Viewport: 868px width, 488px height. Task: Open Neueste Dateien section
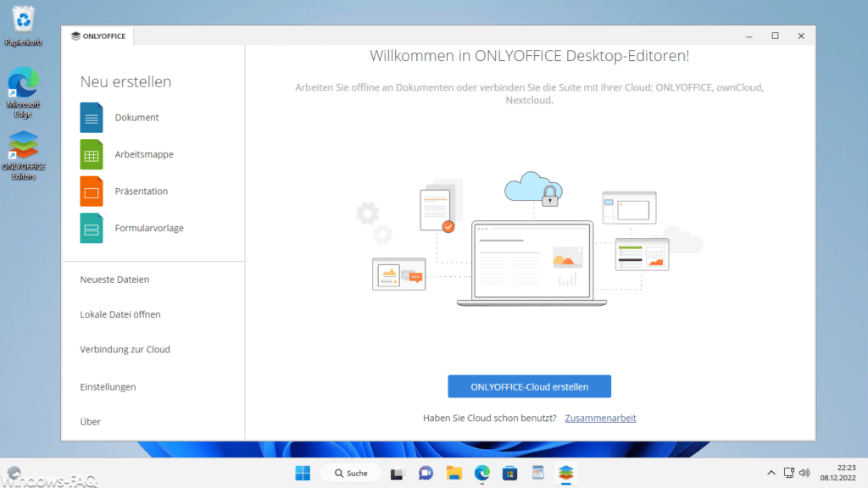tap(114, 280)
